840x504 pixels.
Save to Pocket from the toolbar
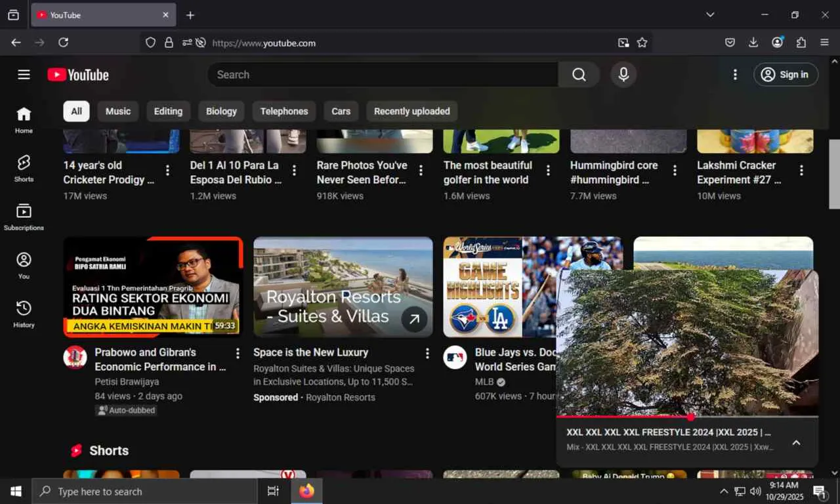click(x=730, y=43)
